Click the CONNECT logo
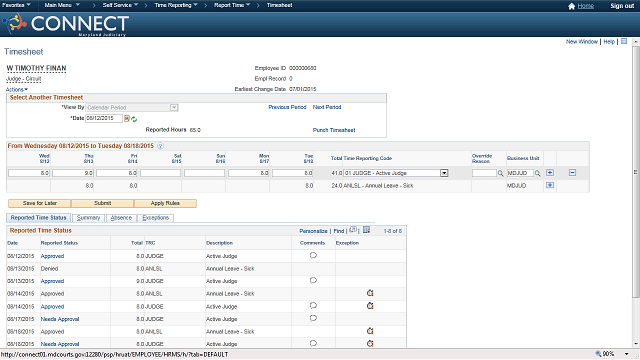This screenshot has height=360, width=640. pos(66,24)
